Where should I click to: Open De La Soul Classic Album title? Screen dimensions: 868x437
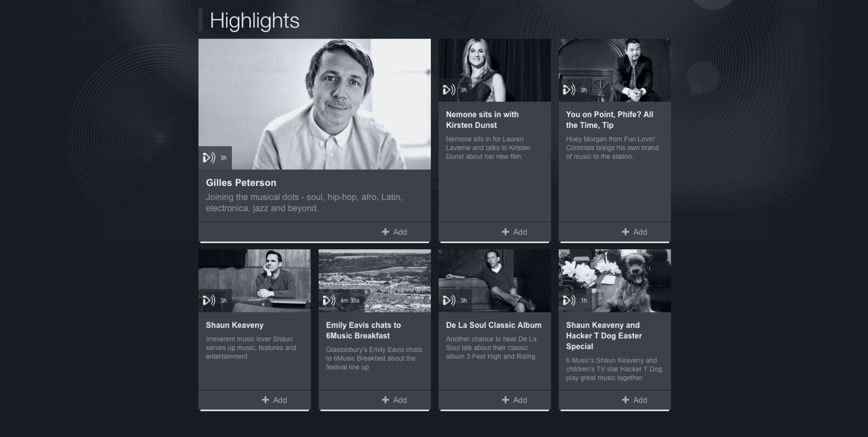[x=494, y=325]
